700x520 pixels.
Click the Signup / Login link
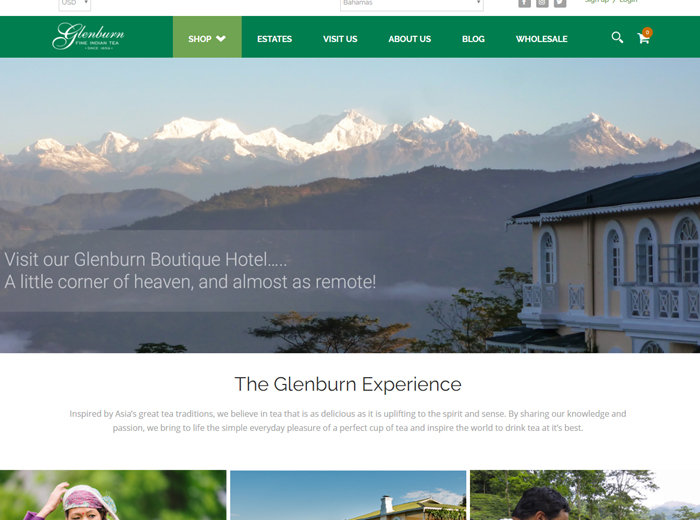tap(611, 2)
